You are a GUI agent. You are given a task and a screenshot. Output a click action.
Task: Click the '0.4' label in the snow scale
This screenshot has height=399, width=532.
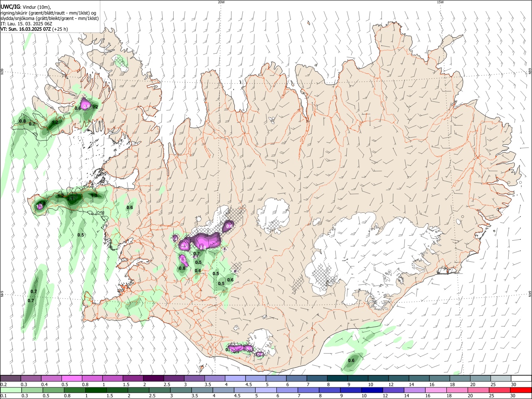[44, 384]
